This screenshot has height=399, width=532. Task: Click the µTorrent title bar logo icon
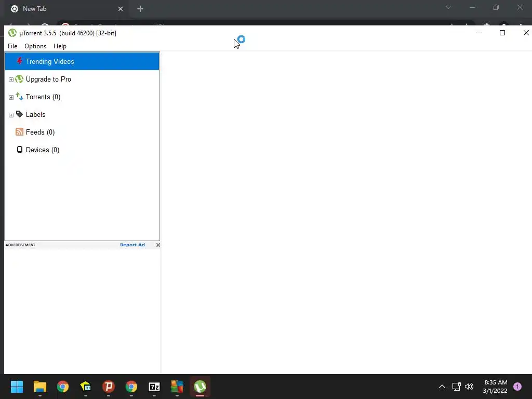pyautogui.click(x=12, y=33)
